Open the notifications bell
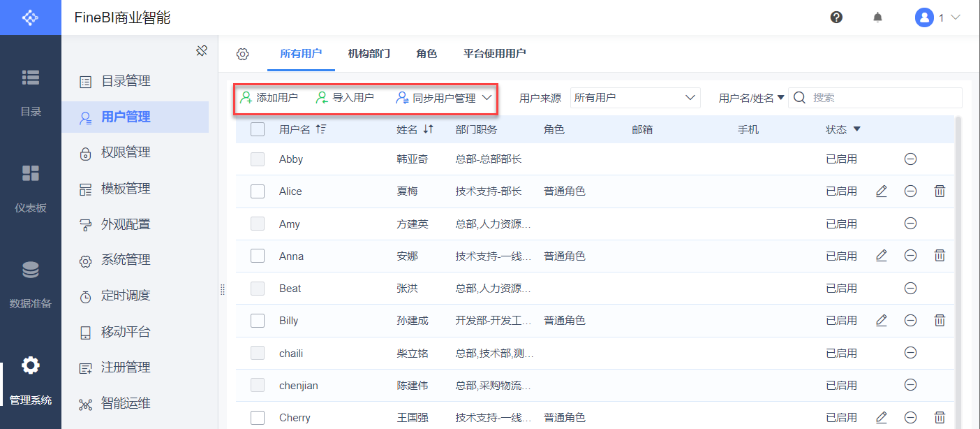The height and width of the screenshot is (429, 980). 877,17
